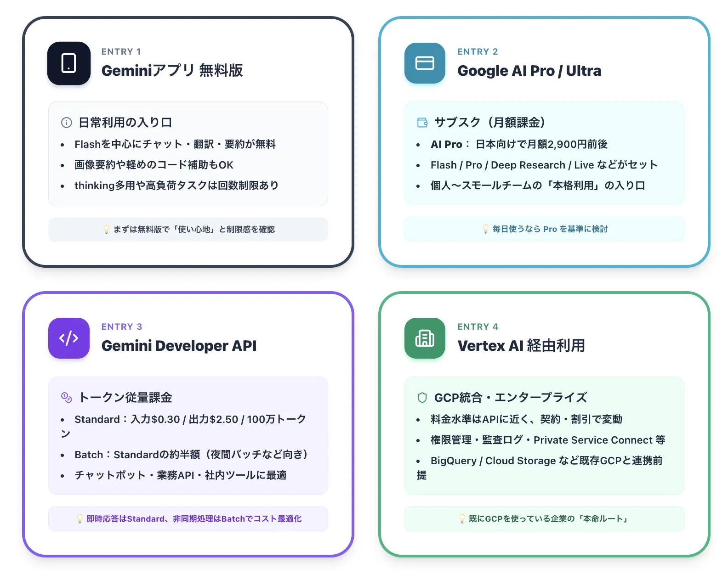Click the 画像要約や軽めのコード補助もOK line

[154, 165]
